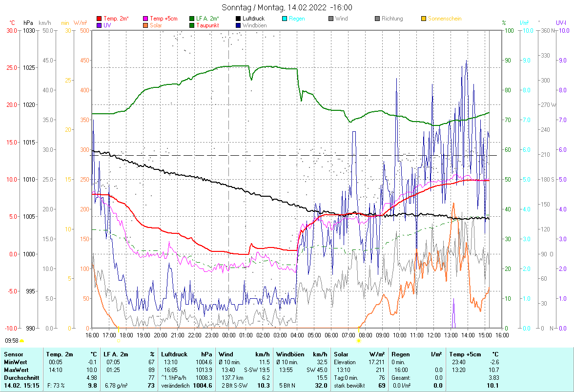The image size is (574, 392).
Task: Click the yellow Sonnenschein legend swatch
Action: click(x=424, y=19)
